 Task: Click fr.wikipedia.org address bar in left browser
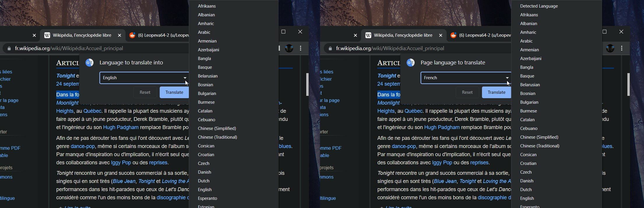click(96, 48)
